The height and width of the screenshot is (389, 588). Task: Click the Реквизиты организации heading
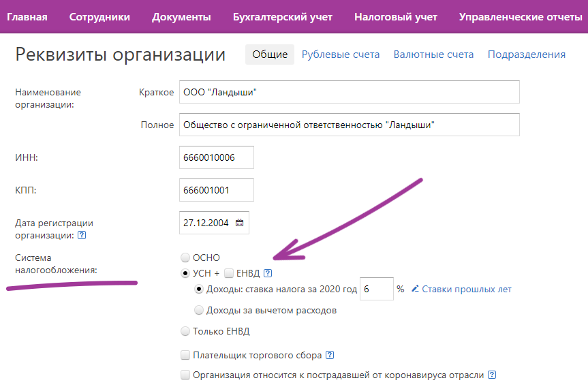121,55
